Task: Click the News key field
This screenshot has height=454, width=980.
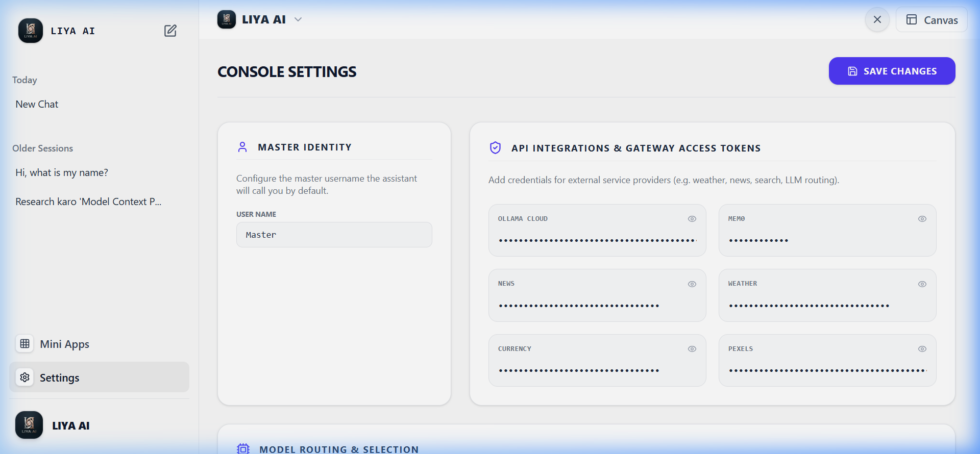Action: pos(597,306)
